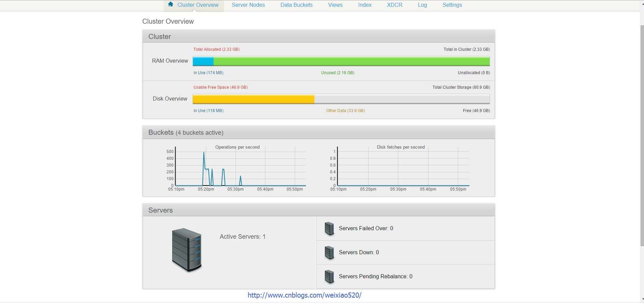Click the Unused (2.16 GB) label
The image size is (644, 303).
coord(338,73)
